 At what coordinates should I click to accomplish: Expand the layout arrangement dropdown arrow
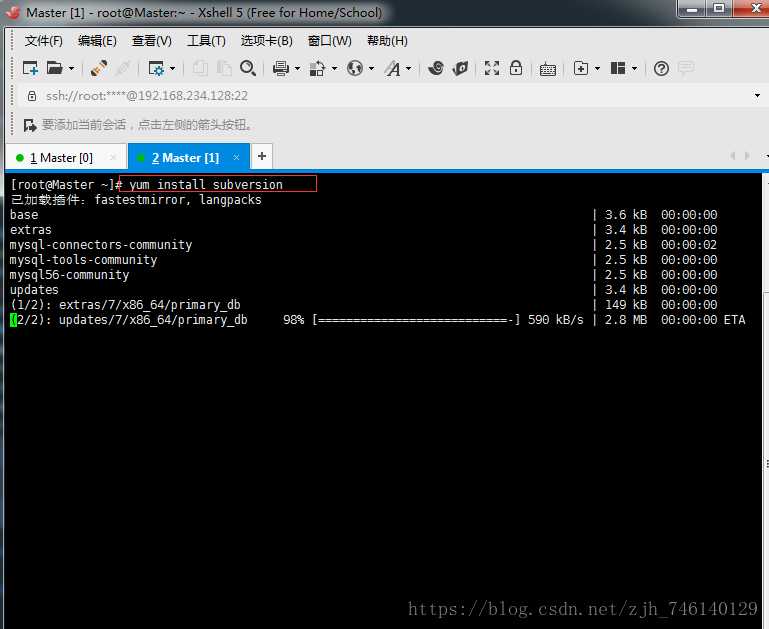(634, 68)
